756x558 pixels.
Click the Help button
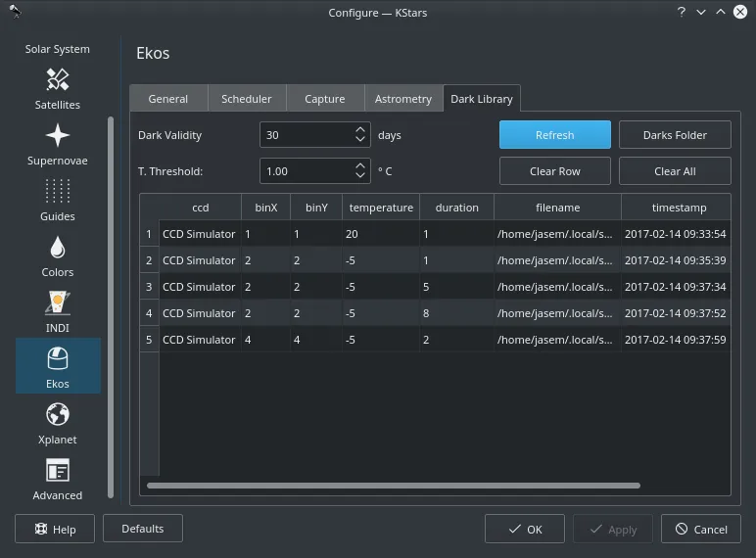point(55,529)
